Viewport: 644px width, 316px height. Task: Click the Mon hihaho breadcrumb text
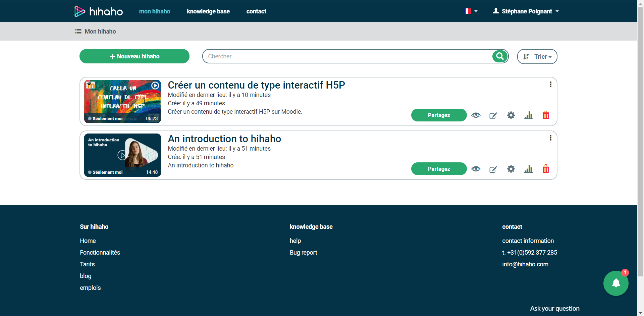[x=100, y=32]
